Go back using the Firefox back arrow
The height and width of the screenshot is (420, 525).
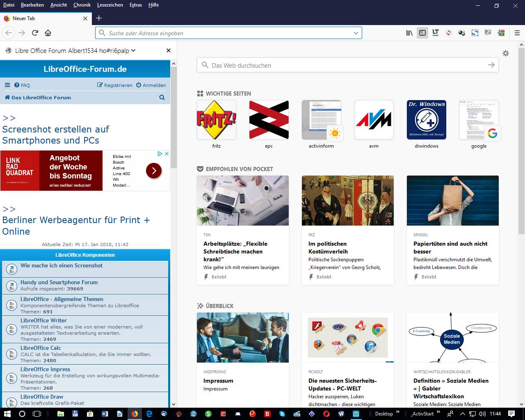(9, 33)
